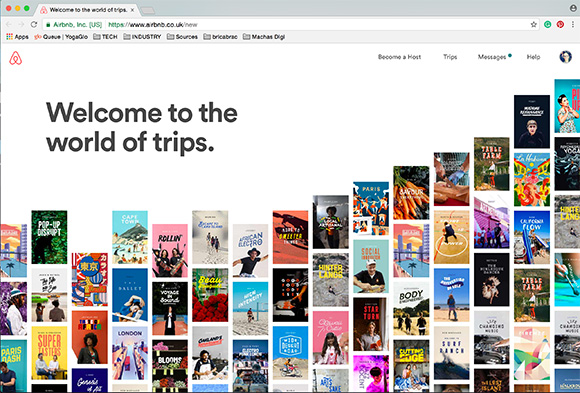Bookmark this page with star icon
The image size is (580, 393).
[533, 24]
